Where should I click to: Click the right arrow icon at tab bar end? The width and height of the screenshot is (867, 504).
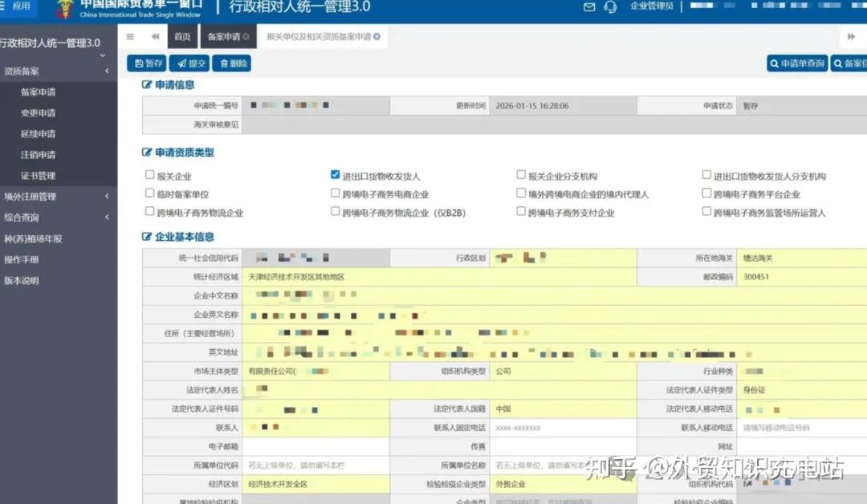[851, 36]
